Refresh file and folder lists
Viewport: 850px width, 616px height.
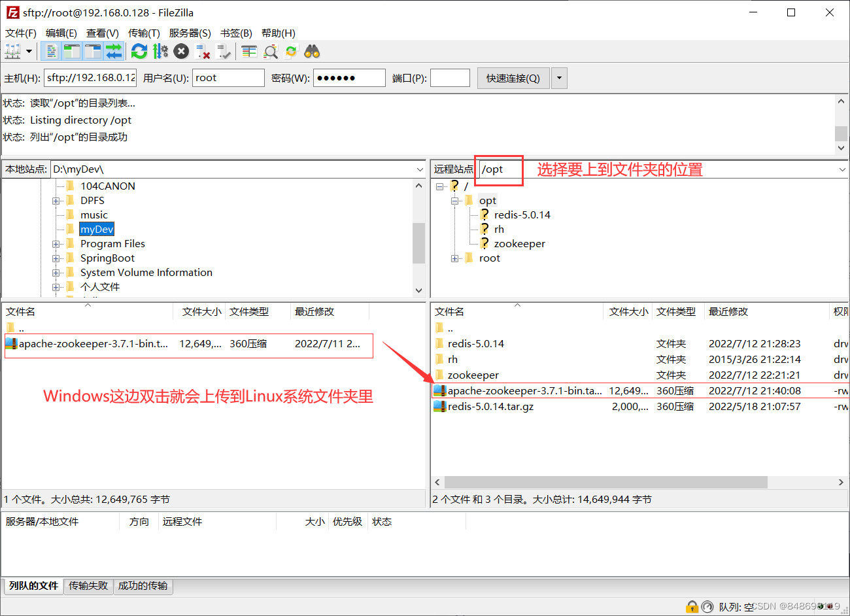tap(139, 51)
